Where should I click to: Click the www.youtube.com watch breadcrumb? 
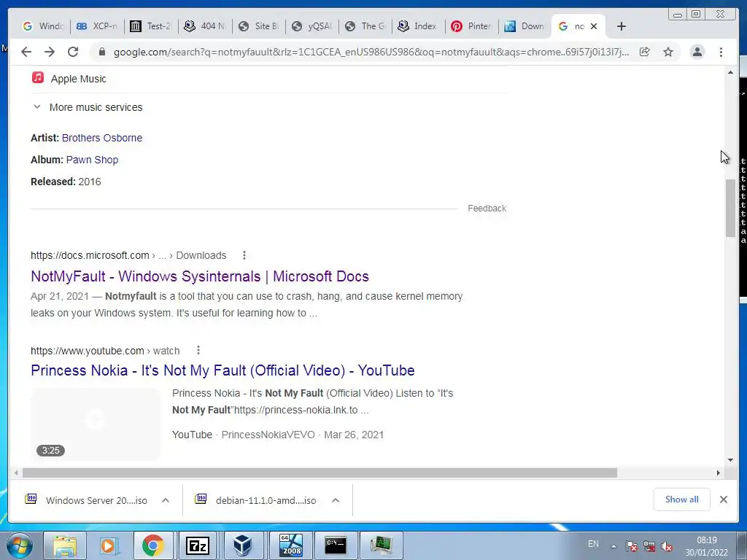[x=105, y=351]
